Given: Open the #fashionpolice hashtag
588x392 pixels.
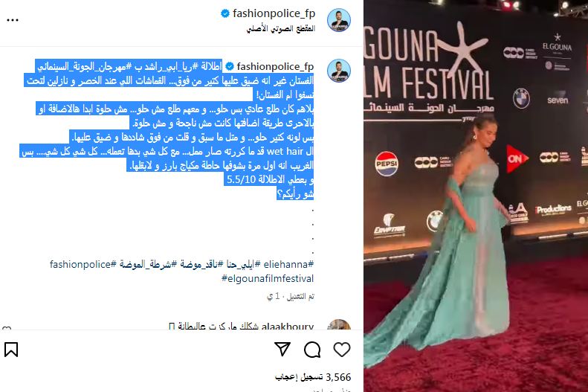Looking at the screenshot, I should coord(83,265).
